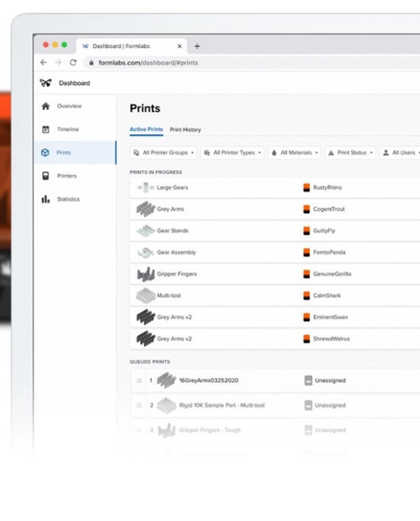This screenshot has width=420, height=521.
Task: Select the GenuineGorilla printer name
Action: pos(332,274)
